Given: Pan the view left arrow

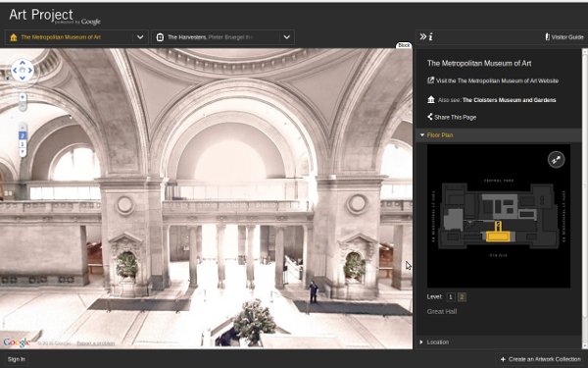Looking at the screenshot, I should [x=15, y=71].
